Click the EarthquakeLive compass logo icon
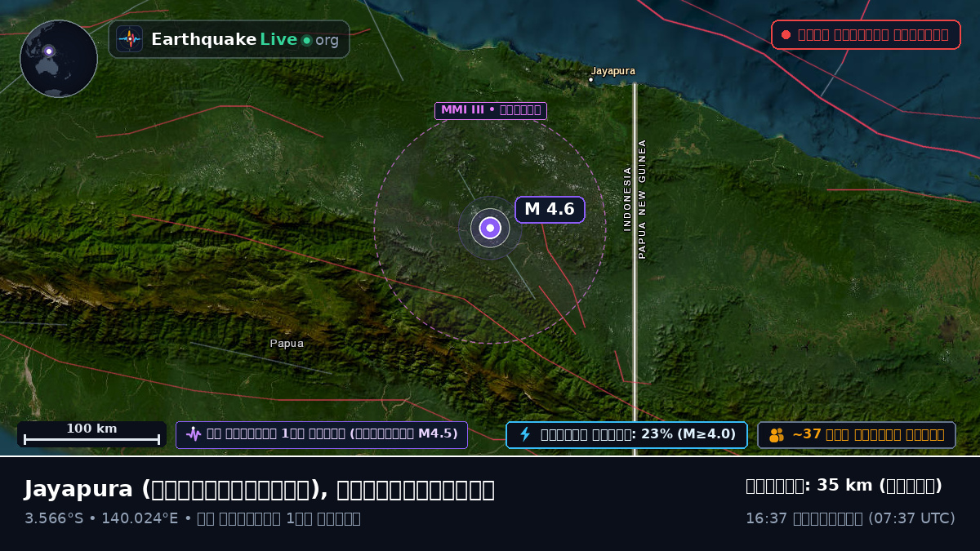The width and height of the screenshot is (980, 551). click(x=130, y=39)
